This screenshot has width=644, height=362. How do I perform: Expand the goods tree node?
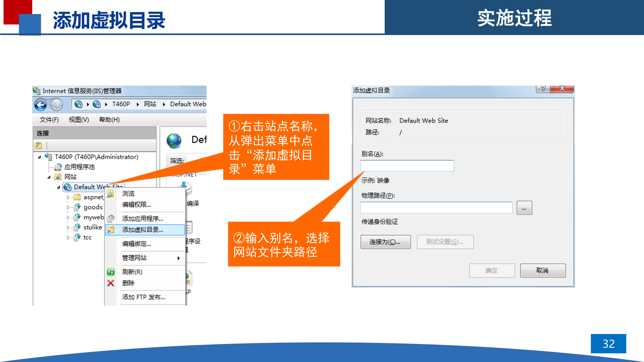click(68, 207)
